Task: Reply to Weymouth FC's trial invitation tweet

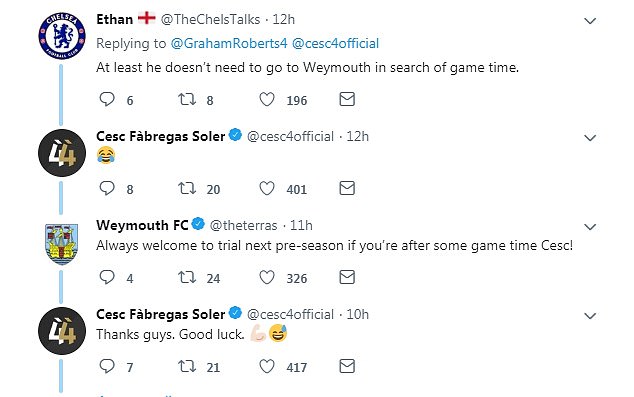Action: click(x=107, y=277)
